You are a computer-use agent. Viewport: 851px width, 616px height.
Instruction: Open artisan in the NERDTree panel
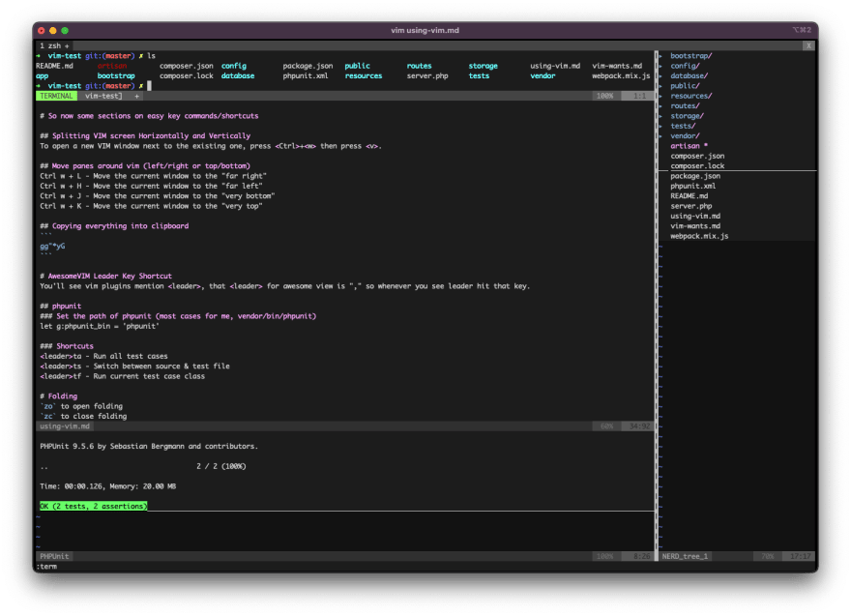click(x=689, y=146)
